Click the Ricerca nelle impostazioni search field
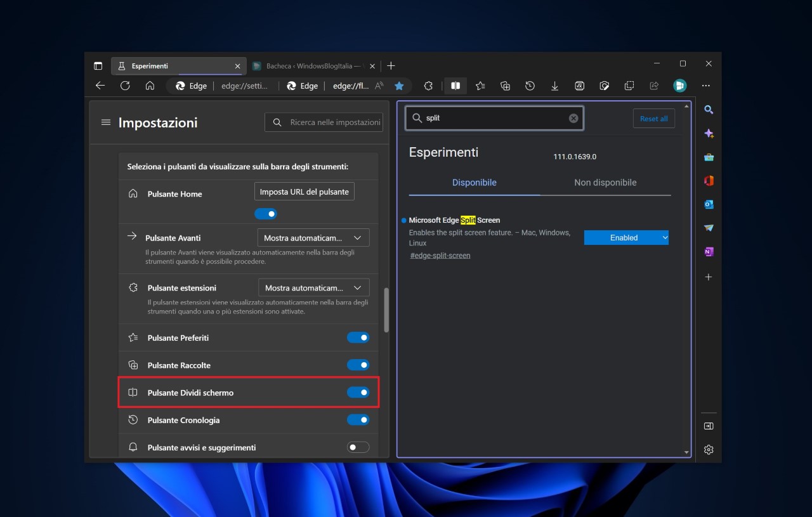Image resolution: width=812 pixels, height=517 pixels. point(324,122)
